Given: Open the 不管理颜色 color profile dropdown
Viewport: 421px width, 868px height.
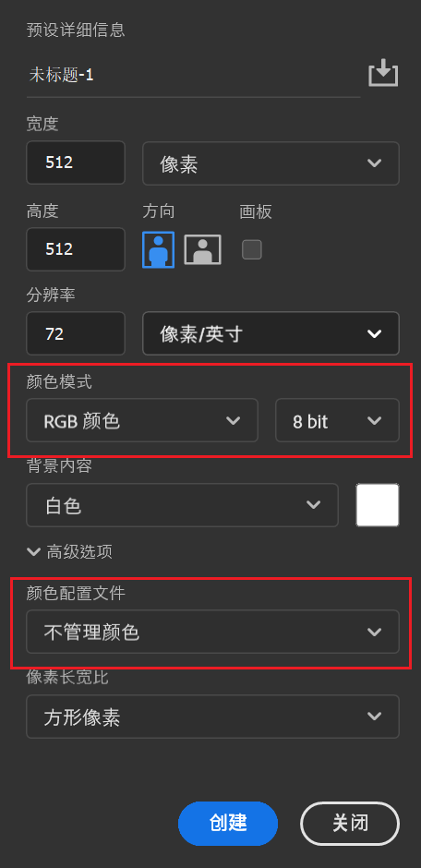Looking at the screenshot, I should (x=213, y=632).
